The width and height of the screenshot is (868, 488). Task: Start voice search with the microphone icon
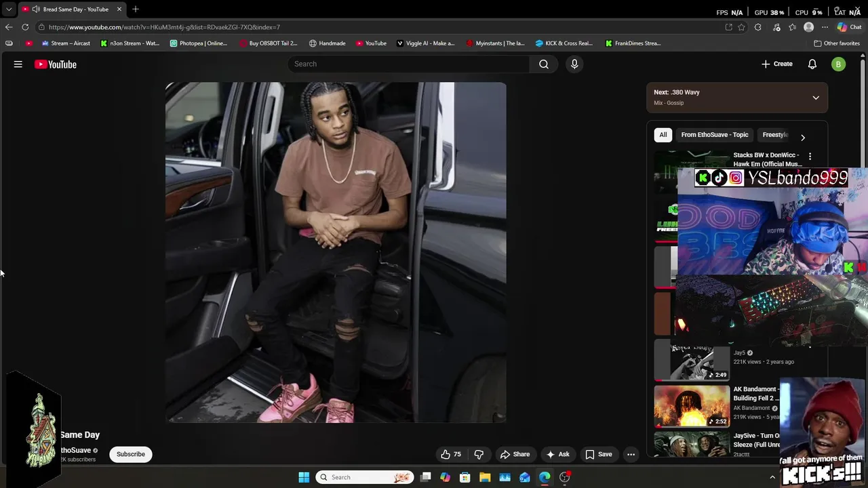pyautogui.click(x=574, y=64)
